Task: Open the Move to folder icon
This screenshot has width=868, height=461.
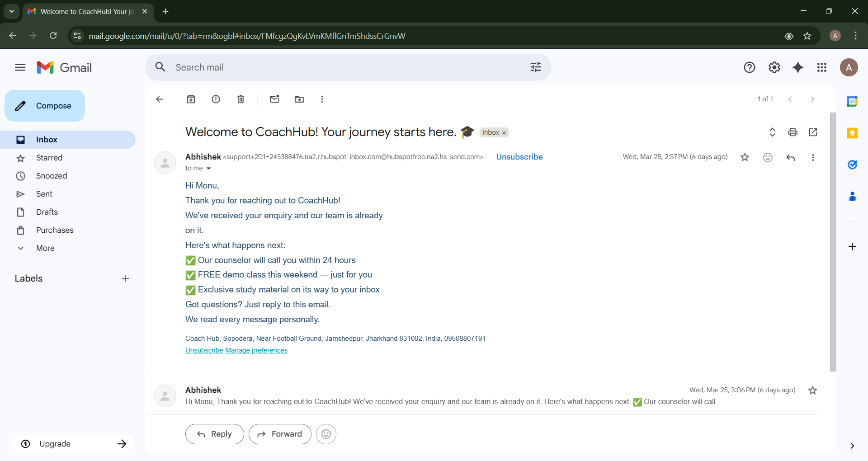Action: (299, 99)
